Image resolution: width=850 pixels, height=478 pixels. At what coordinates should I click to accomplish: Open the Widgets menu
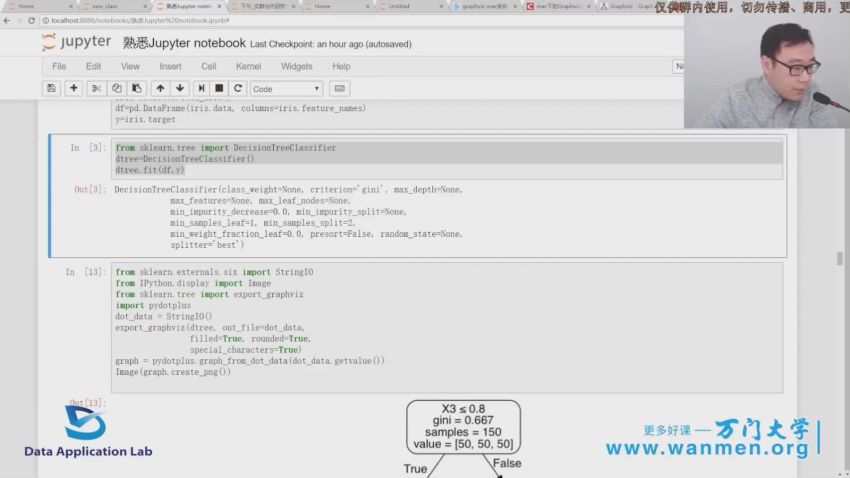coord(297,66)
